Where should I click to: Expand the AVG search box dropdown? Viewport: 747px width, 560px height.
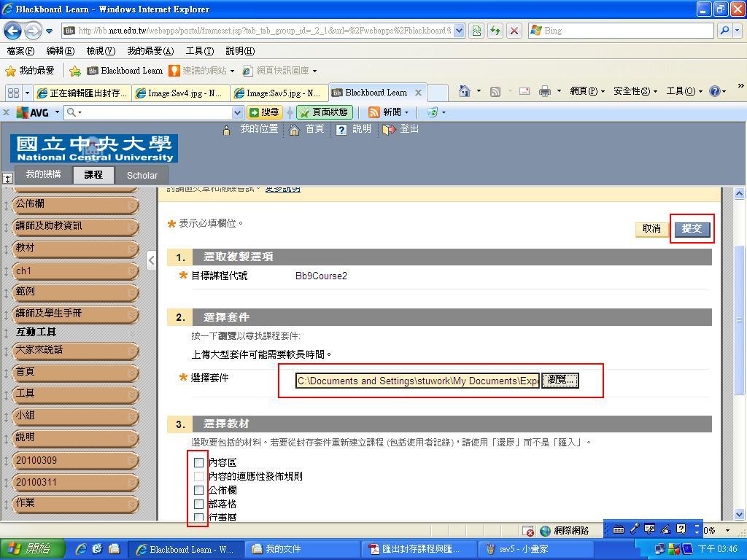point(236,112)
